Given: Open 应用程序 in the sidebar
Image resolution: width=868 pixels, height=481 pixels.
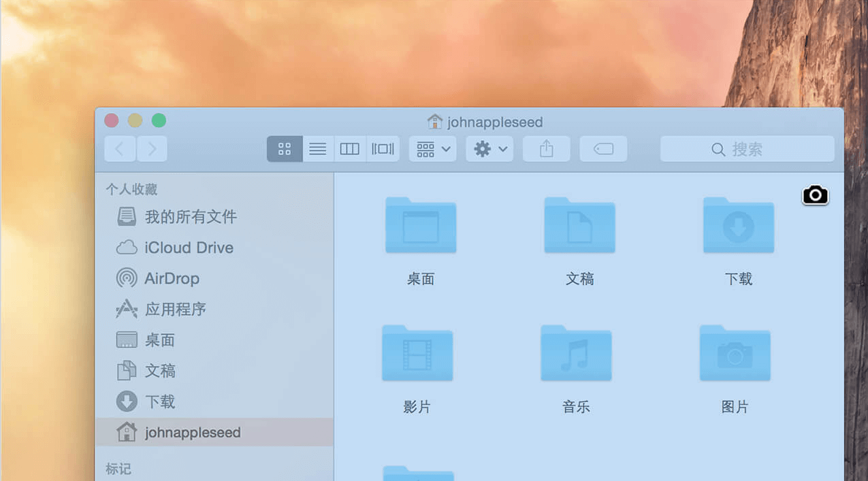Looking at the screenshot, I should 175,309.
